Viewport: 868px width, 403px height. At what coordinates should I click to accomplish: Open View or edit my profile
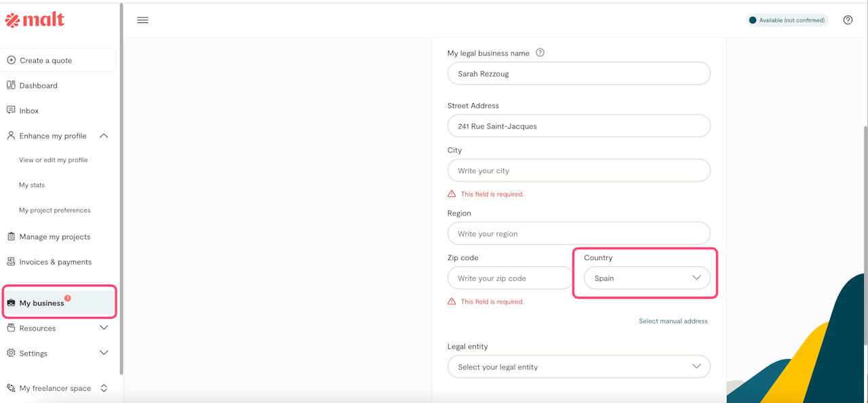[53, 161]
